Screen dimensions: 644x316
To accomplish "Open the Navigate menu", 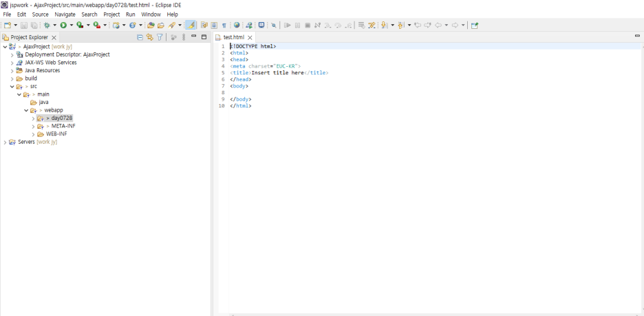I will point(65,14).
